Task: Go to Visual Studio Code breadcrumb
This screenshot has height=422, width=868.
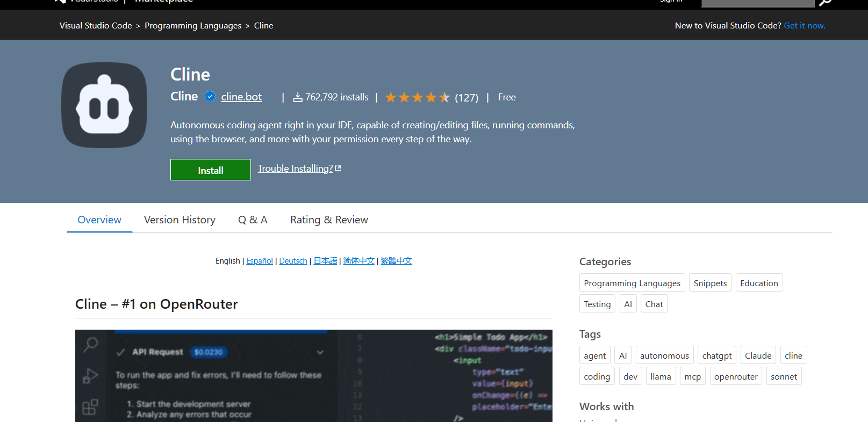Action: click(x=96, y=25)
